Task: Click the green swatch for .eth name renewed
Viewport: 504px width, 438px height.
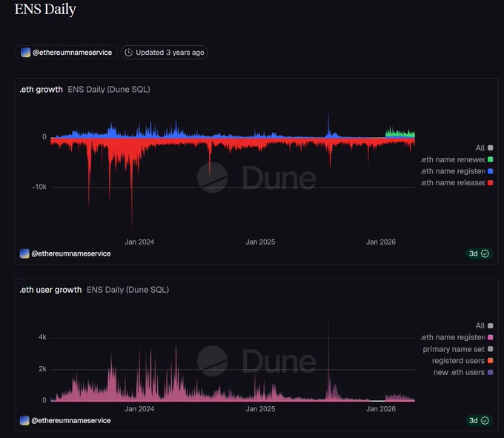Action: (x=490, y=159)
